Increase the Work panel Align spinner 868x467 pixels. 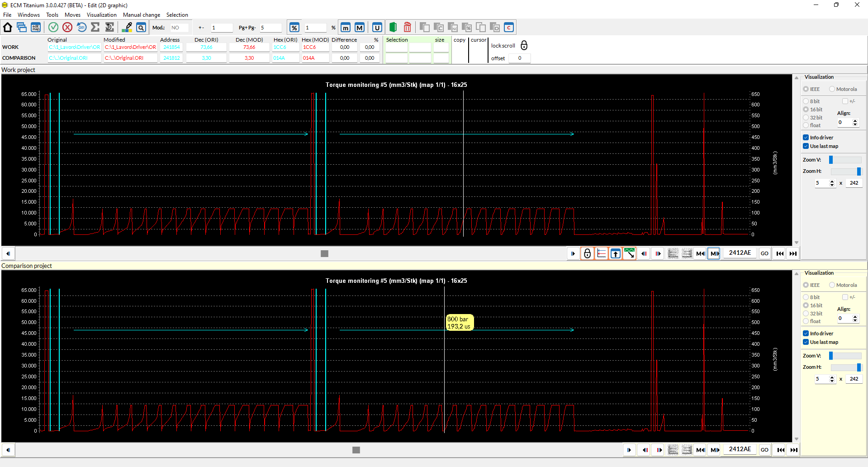click(855, 120)
